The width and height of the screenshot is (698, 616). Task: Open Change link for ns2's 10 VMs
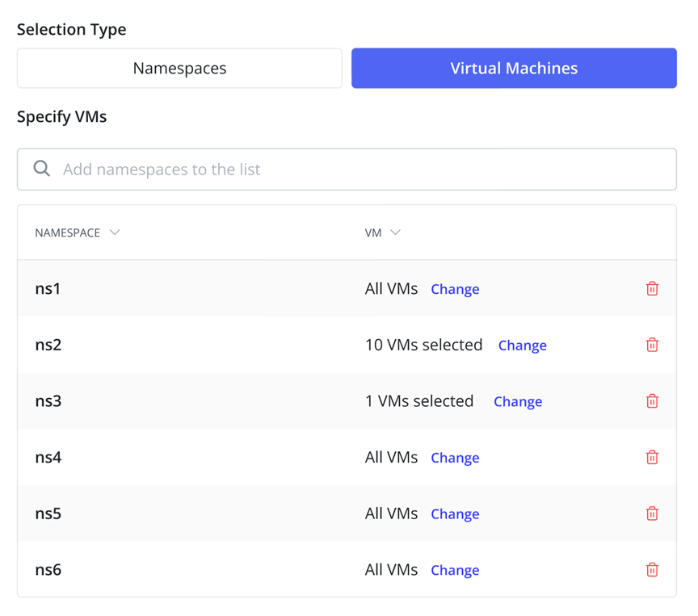coord(522,346)
